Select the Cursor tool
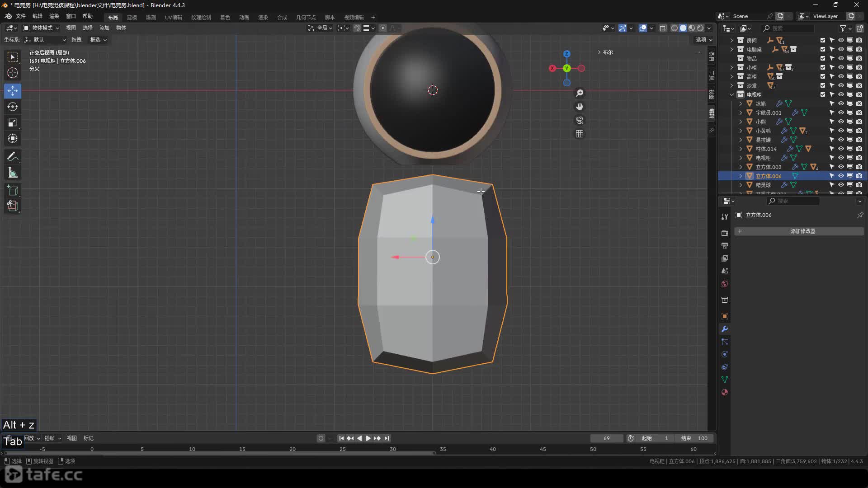 click(x=13, y=73)
